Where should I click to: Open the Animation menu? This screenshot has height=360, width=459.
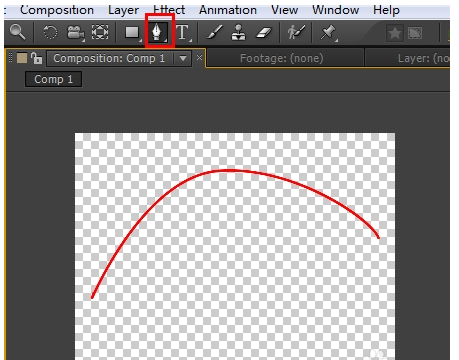(x=228, y=10)
